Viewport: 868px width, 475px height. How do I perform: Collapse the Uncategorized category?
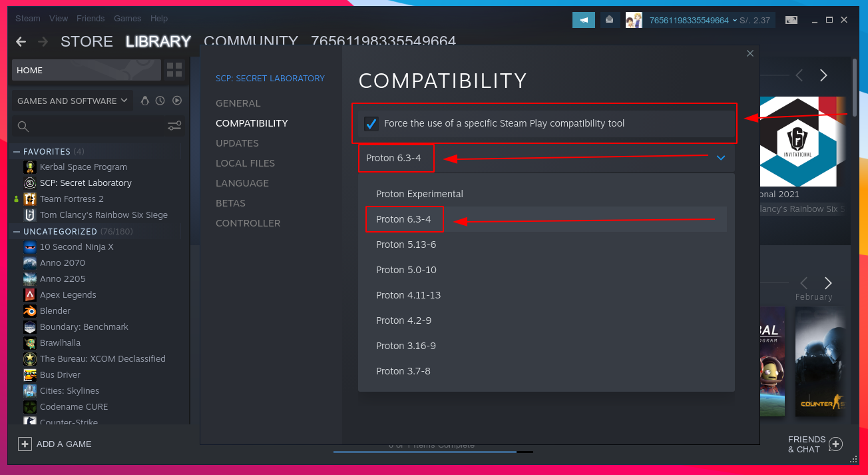click(17, 231)
